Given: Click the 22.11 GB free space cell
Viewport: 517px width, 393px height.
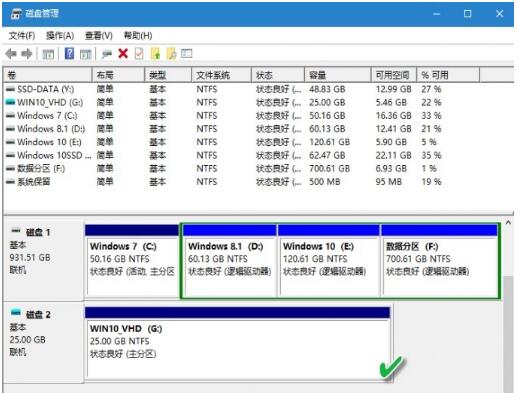Looking at the screenshot, I should [x=393, y=155].
